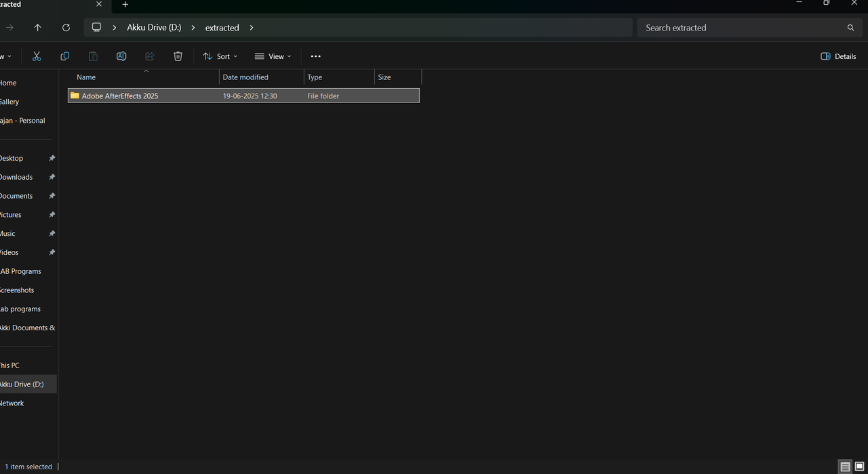Expand chevron before Akku Drive (D:) in path
This screenshot has width=868, height=474.
point(114,28)
